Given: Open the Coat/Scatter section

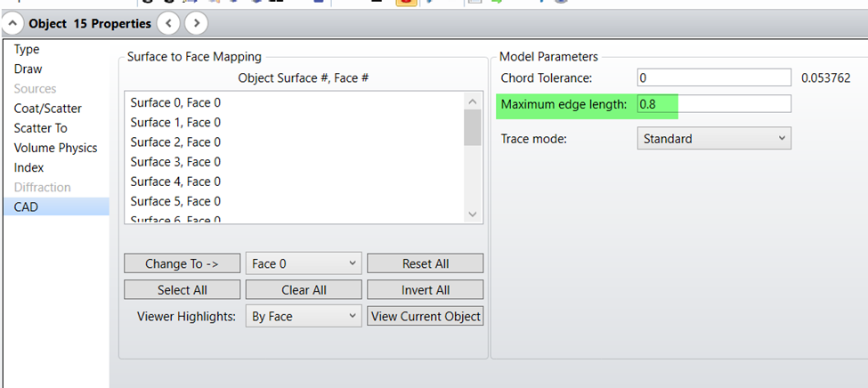Looking at the screenshot, I should pos(47,109).
